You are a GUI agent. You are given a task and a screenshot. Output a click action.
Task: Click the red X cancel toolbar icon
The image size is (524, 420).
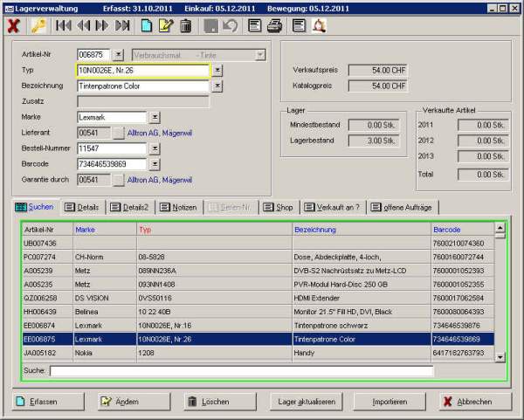pos(13,25)
